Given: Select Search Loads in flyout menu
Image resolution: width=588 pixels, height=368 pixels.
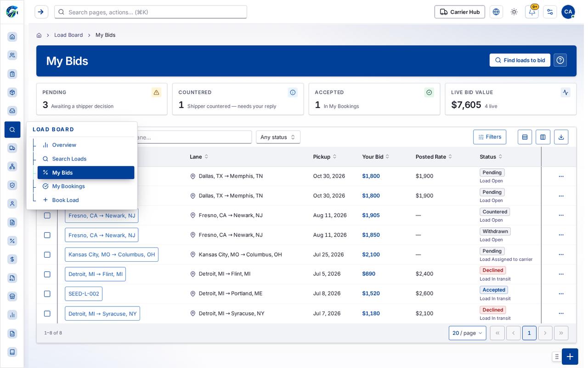Looking at the screenshot, I should [x=86, y=159].
